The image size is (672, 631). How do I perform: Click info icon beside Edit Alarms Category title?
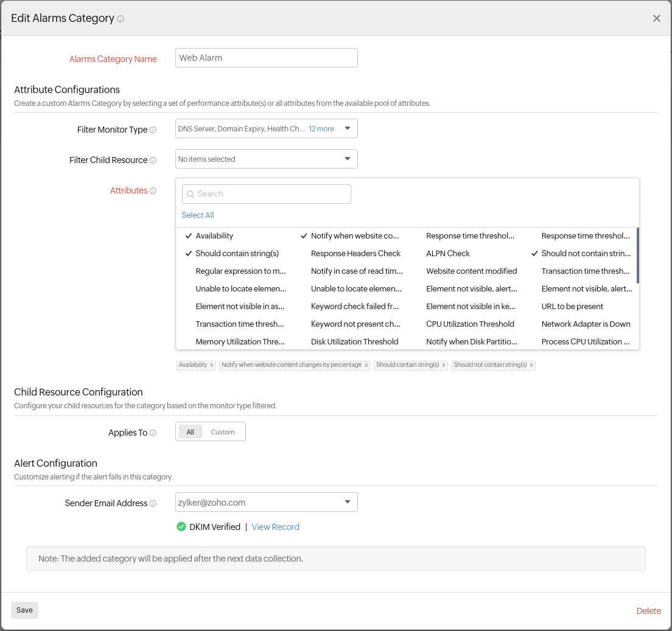click(121, 19)
